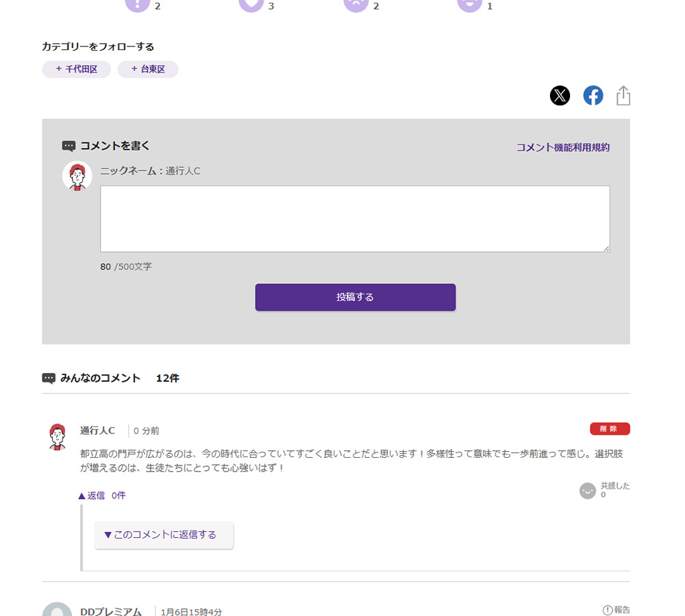
Task: Click the 共感した smiley icon
Action: click(587, 491)
